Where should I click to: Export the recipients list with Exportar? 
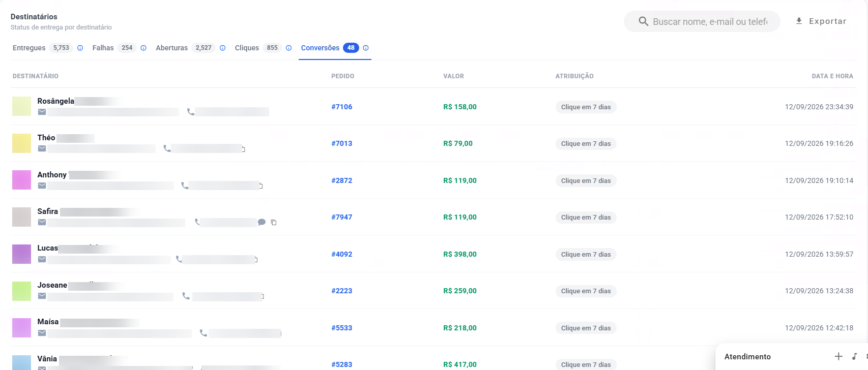coord(821,21)
